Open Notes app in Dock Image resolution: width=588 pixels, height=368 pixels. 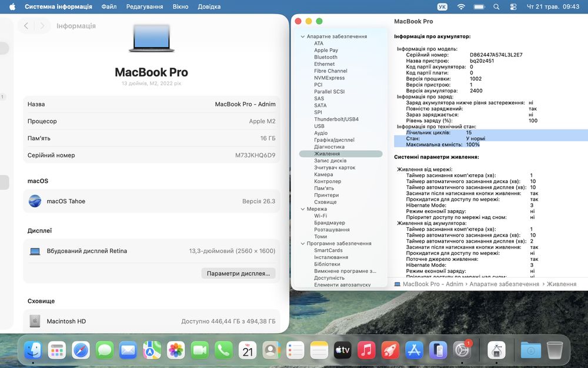click(x=319, y=351)
